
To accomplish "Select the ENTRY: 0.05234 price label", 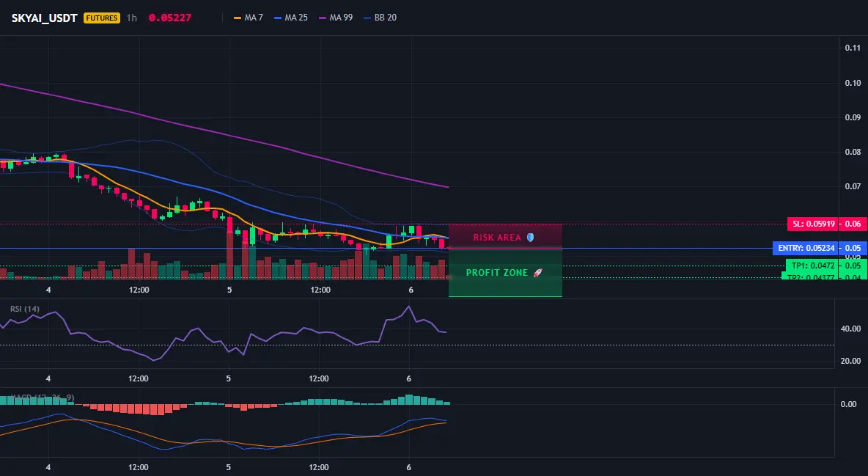I will tap(806, 248).
